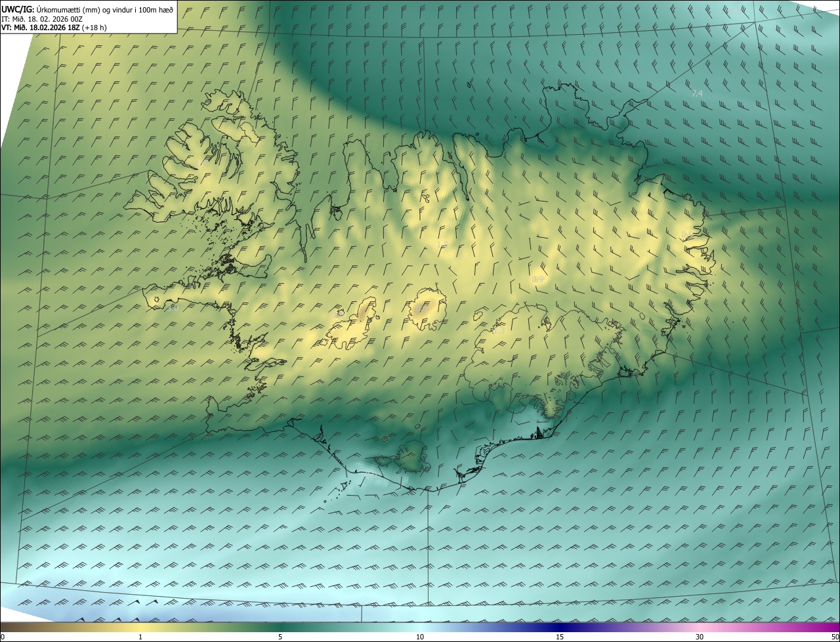Viewport: 840px width, 642px height.
Task: Click the "5" tick label on the color scale
Action: (280, 637)
